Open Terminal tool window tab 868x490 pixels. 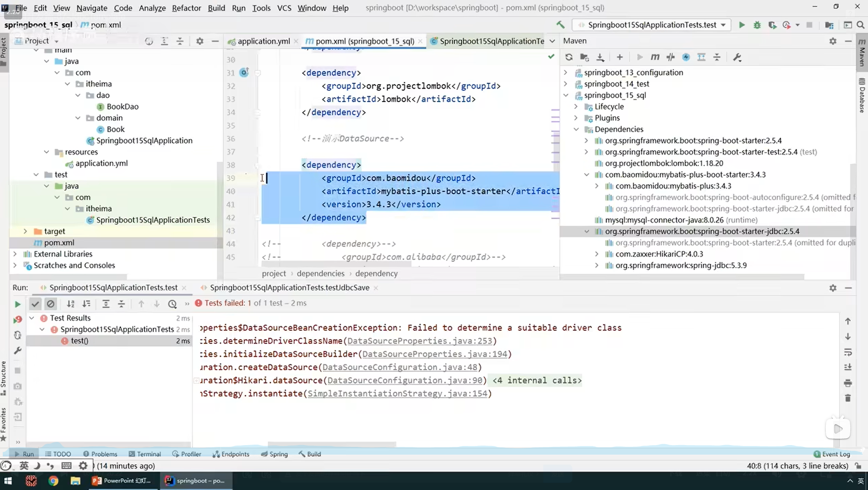click(145, 454)
